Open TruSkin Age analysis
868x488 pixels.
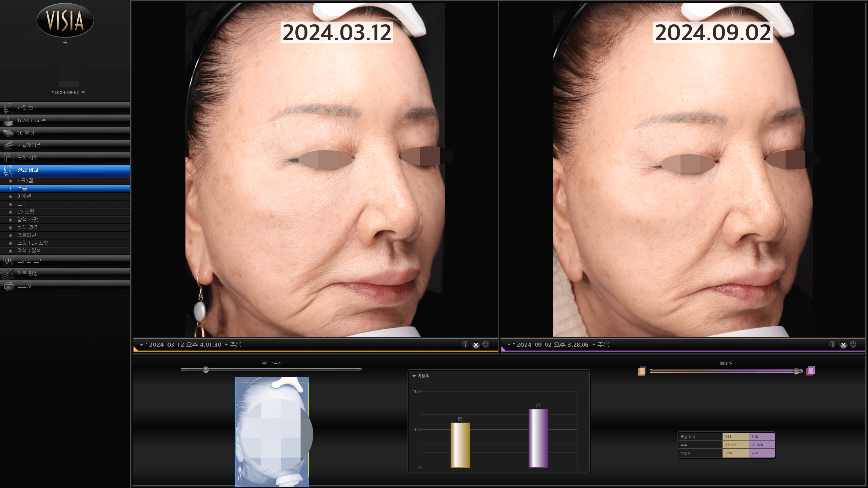[x=65, y=121]
